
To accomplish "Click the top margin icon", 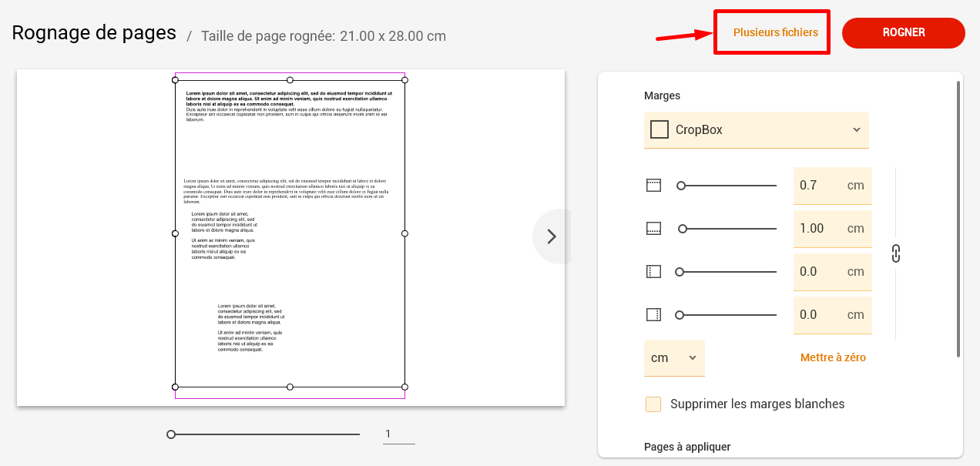I will [654, 186].
